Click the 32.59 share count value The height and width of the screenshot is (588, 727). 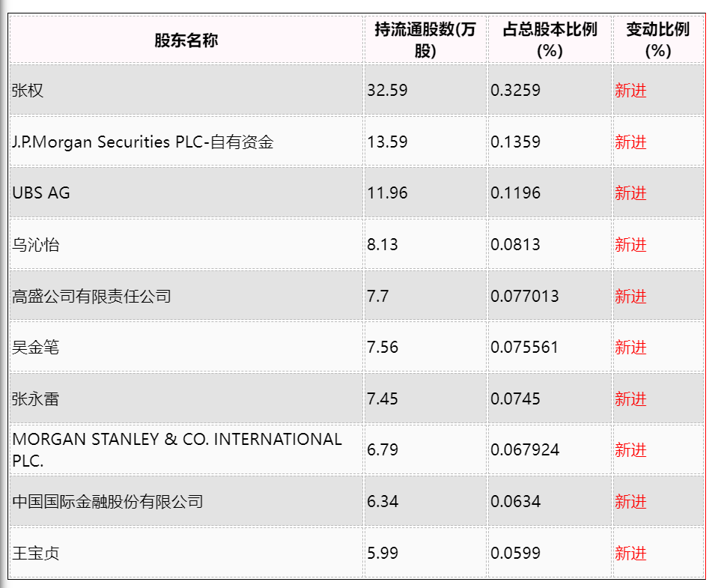(387, 90)
